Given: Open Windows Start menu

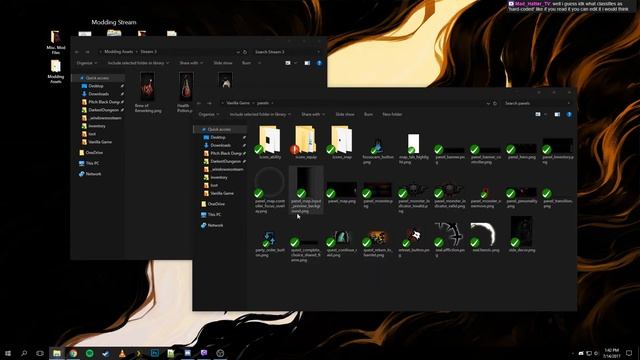Looking at the screenshot, I should tap(8, 353).
